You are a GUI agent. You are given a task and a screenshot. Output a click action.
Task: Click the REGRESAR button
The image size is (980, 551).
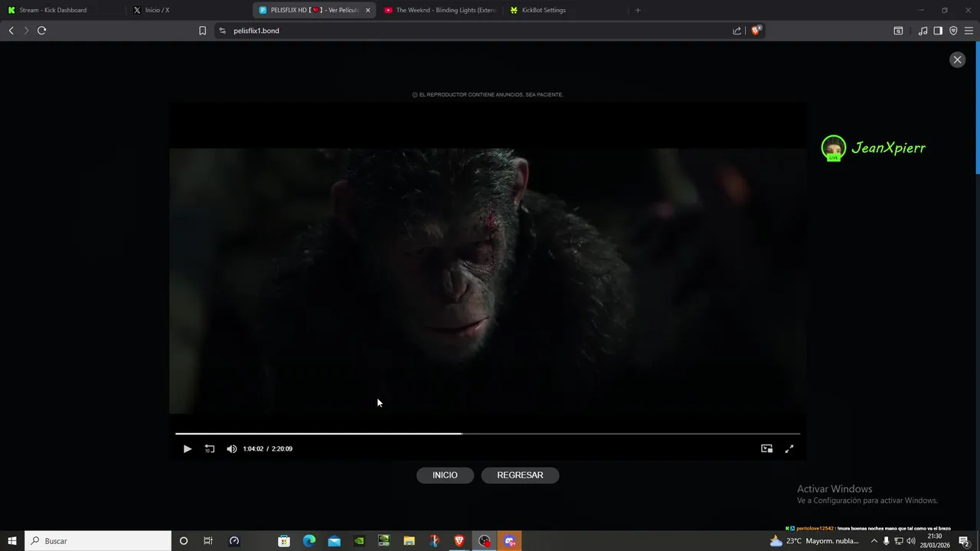point(520,475)
